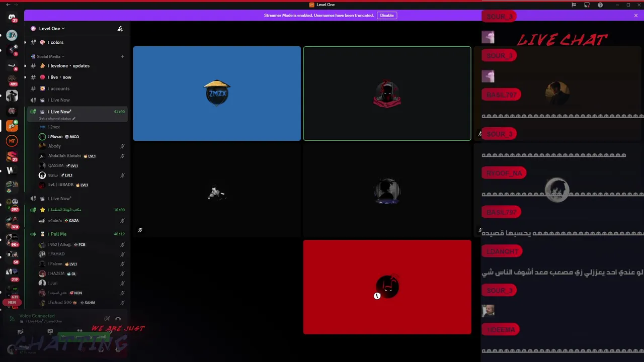Open the red S server with 21 badge
Viewport: 644px width, 362px height.
12,156
